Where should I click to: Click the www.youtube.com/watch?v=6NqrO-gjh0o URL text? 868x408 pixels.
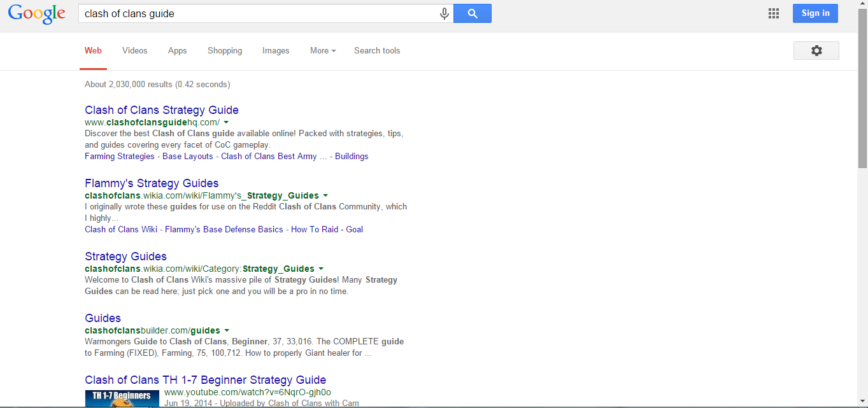click(x=248, y=392)
